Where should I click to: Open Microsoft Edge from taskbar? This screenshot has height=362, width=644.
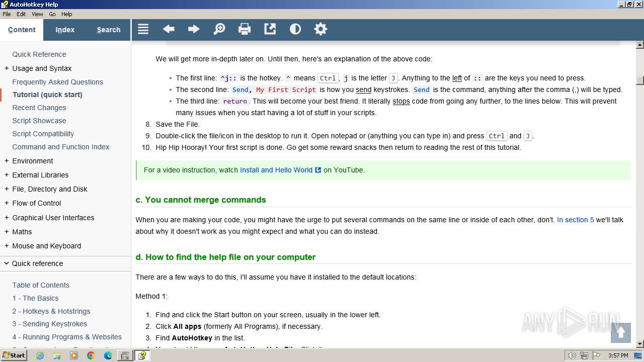[x=108, y=355]
